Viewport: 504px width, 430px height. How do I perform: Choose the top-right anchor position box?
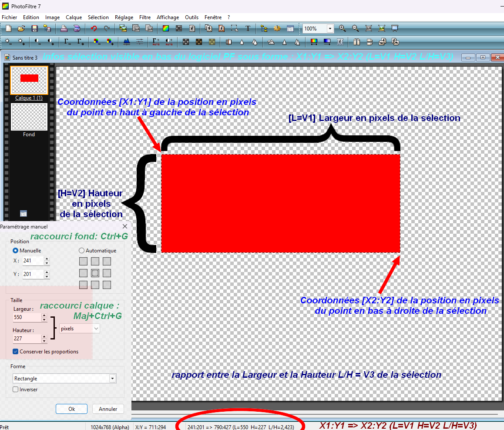107,261
